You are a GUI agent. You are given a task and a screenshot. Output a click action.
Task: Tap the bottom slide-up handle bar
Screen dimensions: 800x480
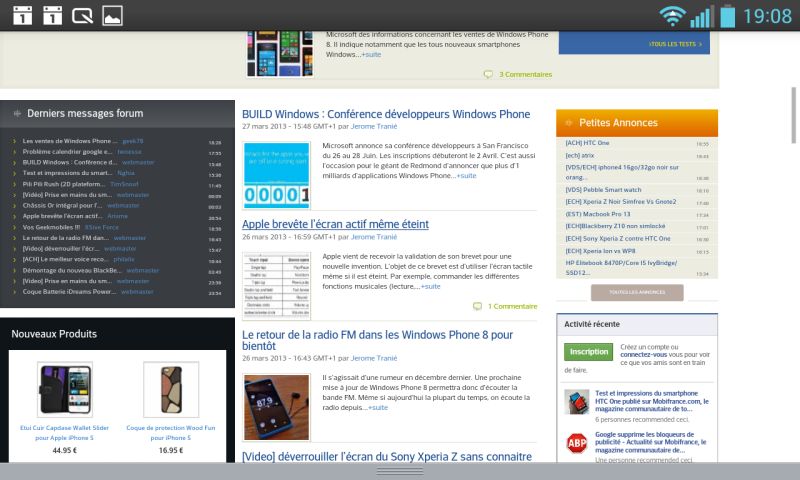[x=400, y=471]
